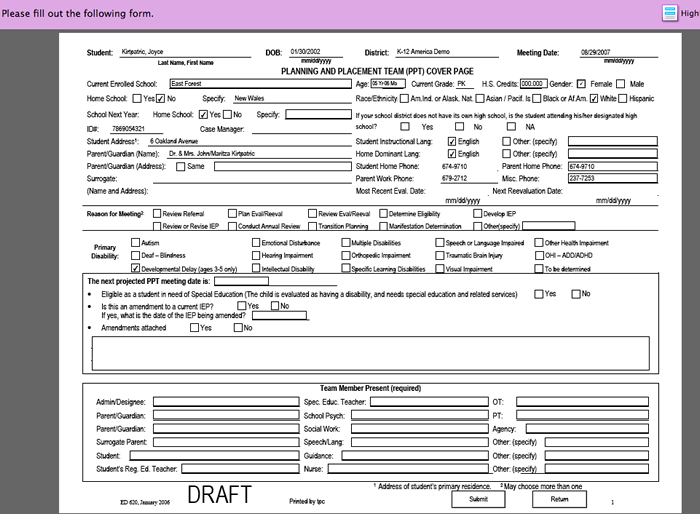Check Home School Yes checkbox on the Home School row
This screenshot has height=514, width=700.
pyautogui.click(x=137, y=98)
